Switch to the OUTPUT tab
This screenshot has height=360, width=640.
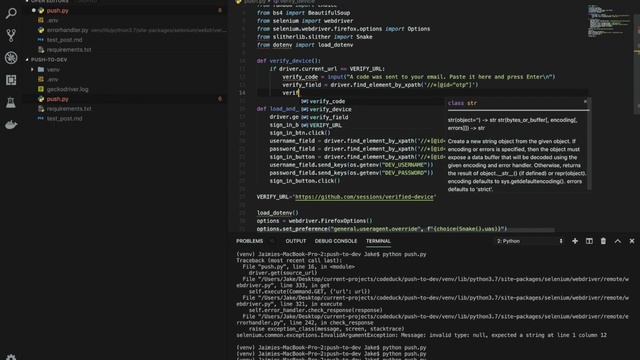tap(296, 241)
